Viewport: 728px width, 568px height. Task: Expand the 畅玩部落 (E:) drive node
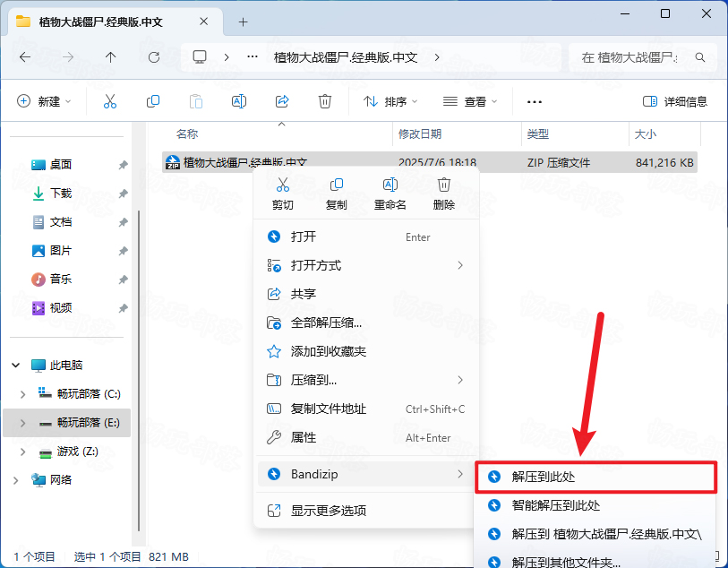tap(22, 423)
